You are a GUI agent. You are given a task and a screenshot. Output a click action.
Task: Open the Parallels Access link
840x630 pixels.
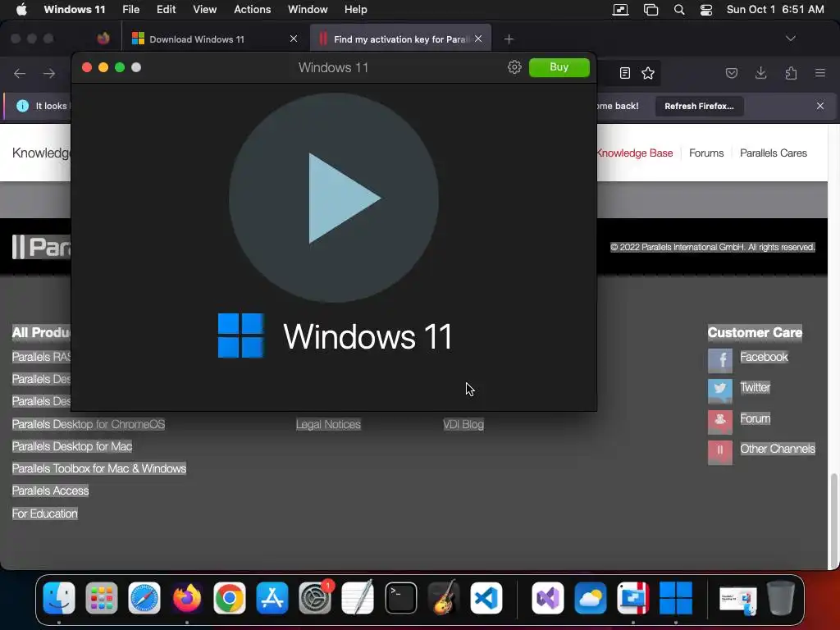pos(50,491)
